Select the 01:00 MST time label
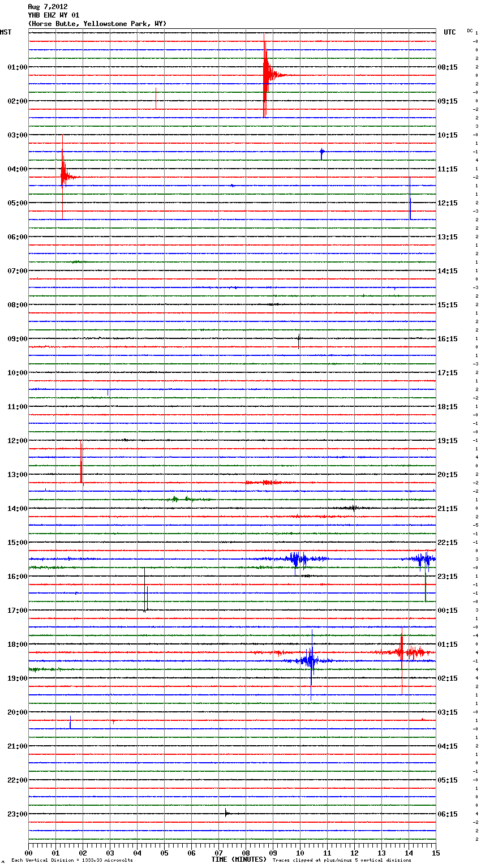Screen dimensions: 481x868 click(18, 67)
